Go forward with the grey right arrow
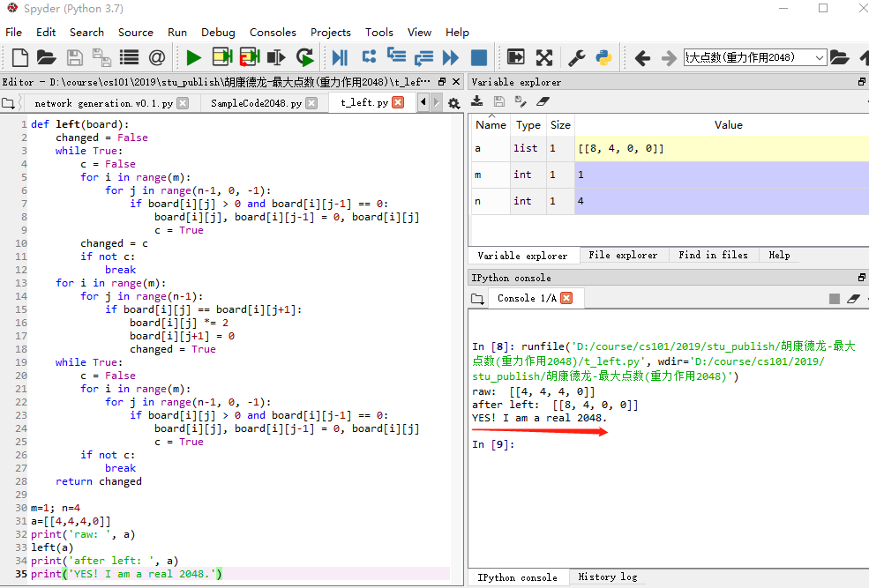The width and height of the screenshot is (869, 588). click(x=669, y=57)
